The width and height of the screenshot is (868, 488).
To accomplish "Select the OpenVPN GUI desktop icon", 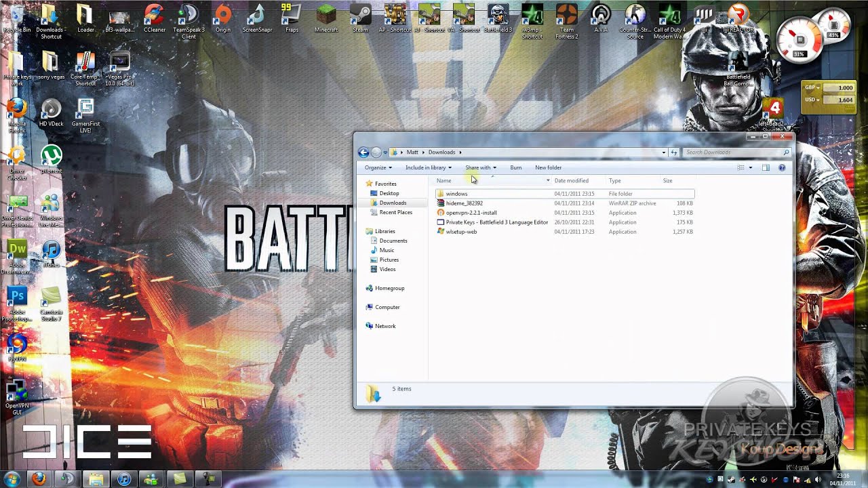I will (x=17, y=399).
